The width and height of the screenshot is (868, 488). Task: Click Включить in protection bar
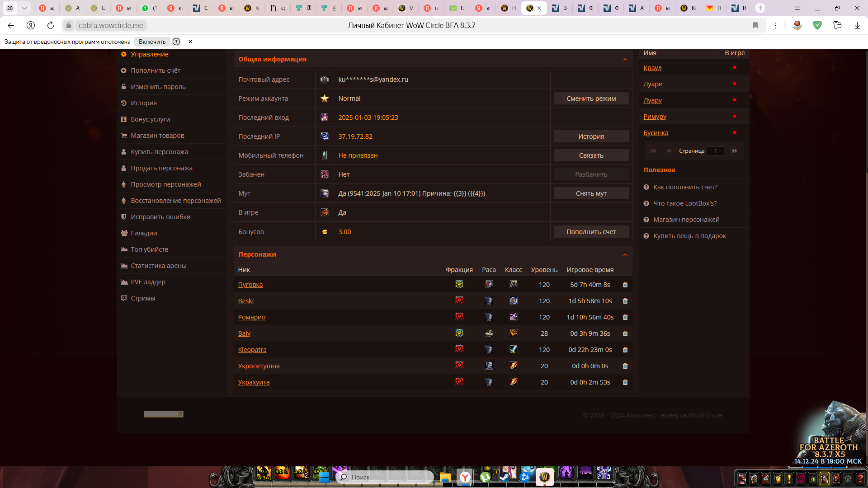pyautogui.click(x=152, y=42)
